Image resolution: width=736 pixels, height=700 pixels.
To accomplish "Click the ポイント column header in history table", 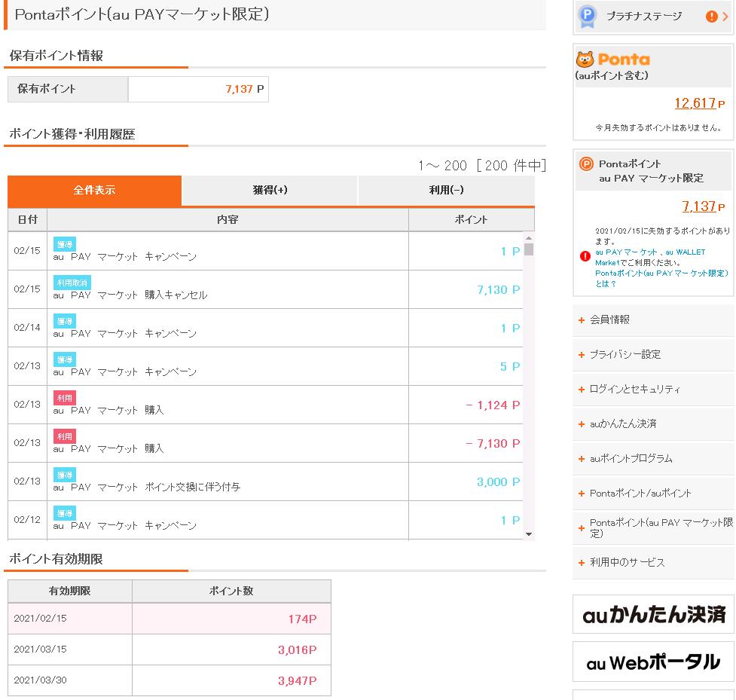I will click(472, 220).
